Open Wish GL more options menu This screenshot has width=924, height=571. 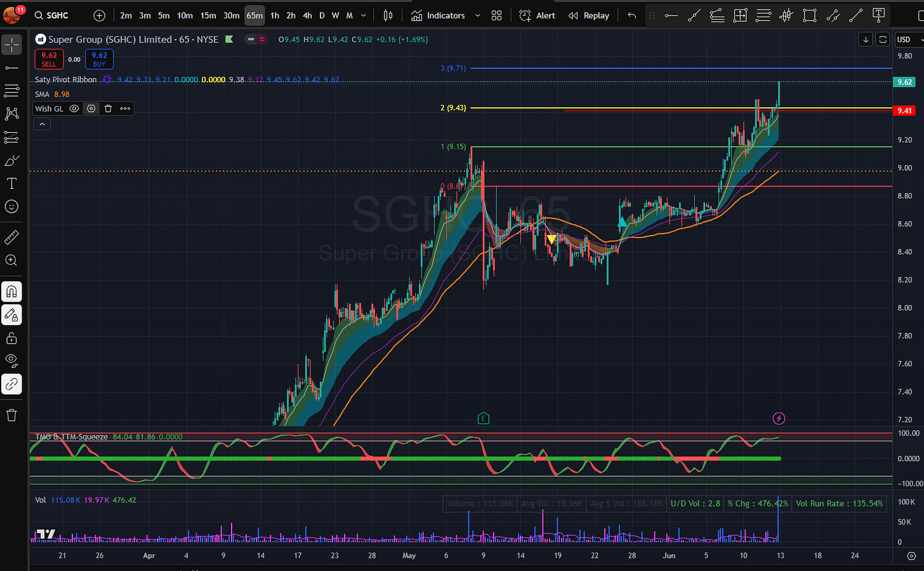tap(125, 109)
